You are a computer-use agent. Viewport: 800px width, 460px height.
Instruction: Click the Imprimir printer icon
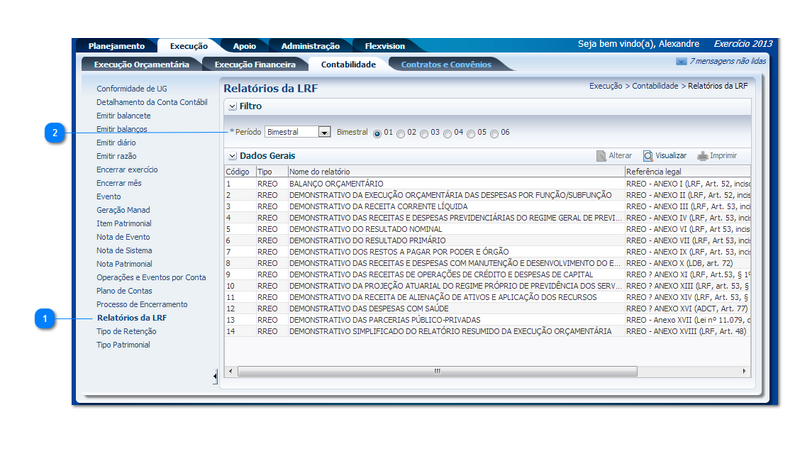click(x=703, y=156)
